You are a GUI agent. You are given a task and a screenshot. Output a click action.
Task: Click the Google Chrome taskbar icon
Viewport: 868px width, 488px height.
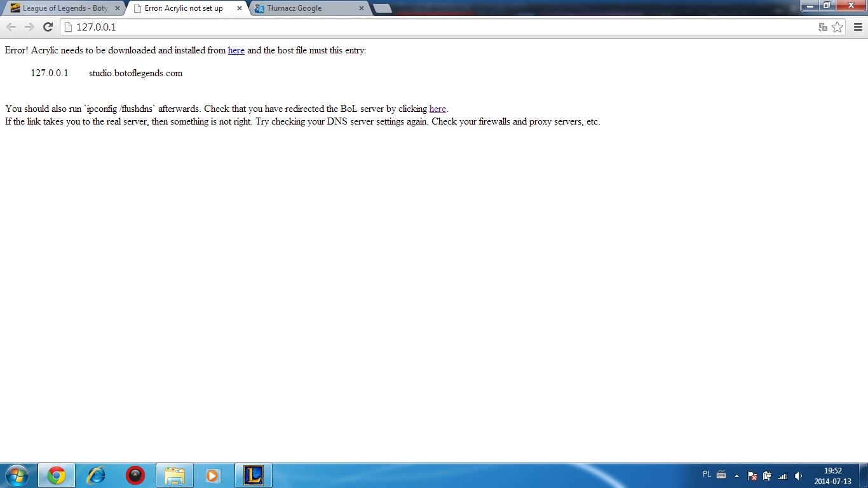[57, 475]
